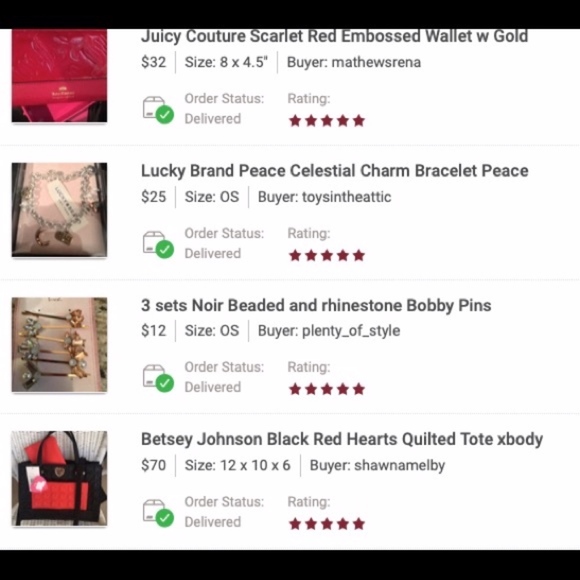Open the beaded bobby pins thumbnail
Viewport: 580px width, 580px height.
pos(60,344)
